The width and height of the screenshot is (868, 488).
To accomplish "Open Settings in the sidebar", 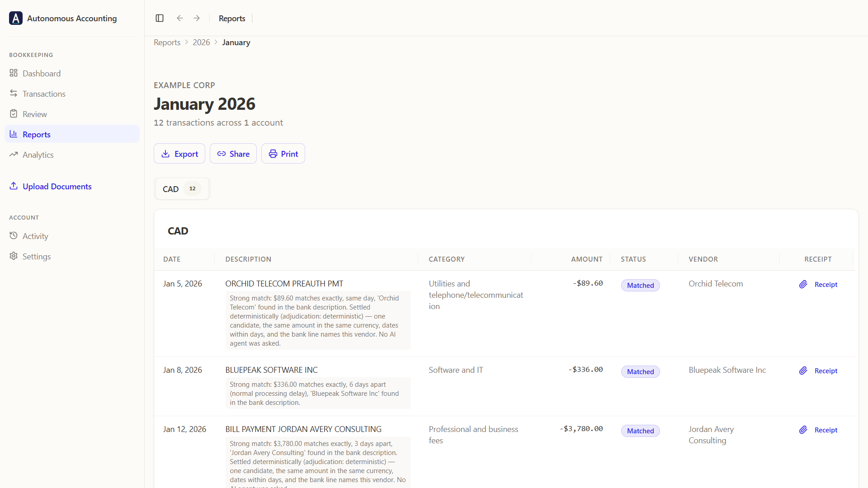I will (x=72, y=256).
